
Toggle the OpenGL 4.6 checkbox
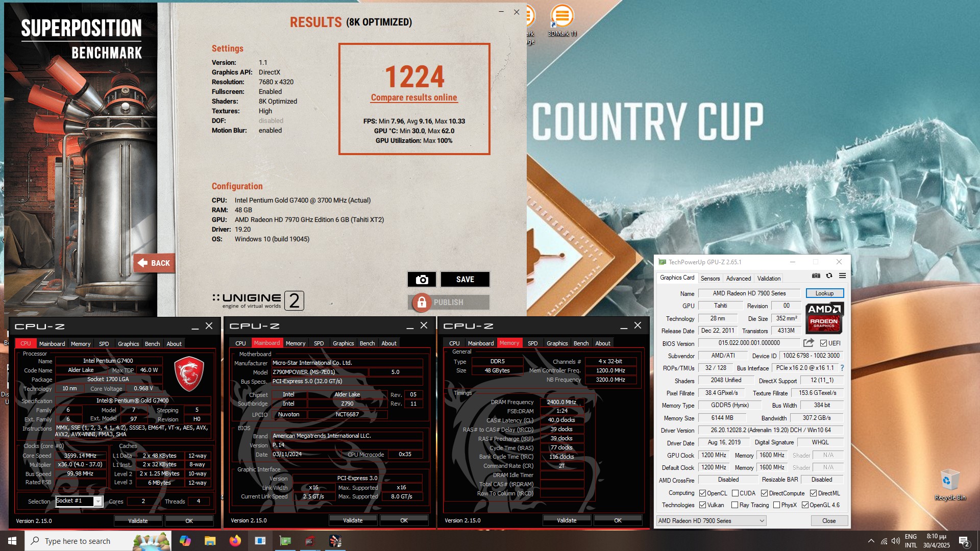pyautogui.click(x=805, y=505)
